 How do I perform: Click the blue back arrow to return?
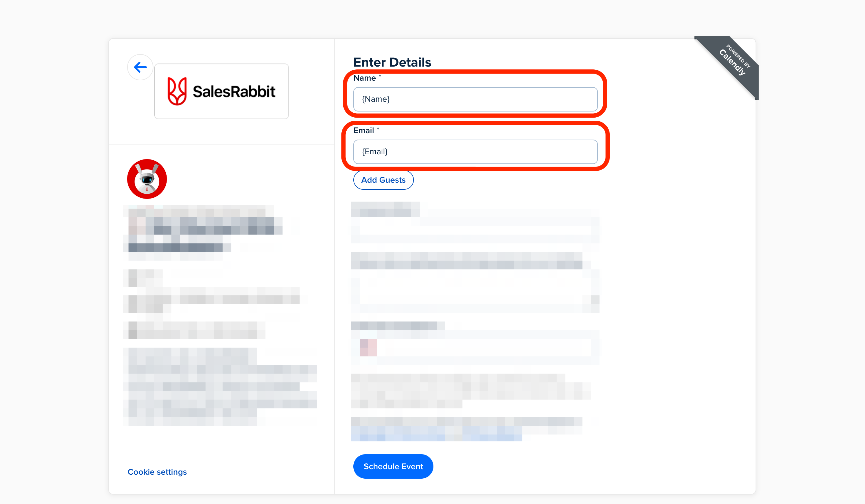point(140,67)
